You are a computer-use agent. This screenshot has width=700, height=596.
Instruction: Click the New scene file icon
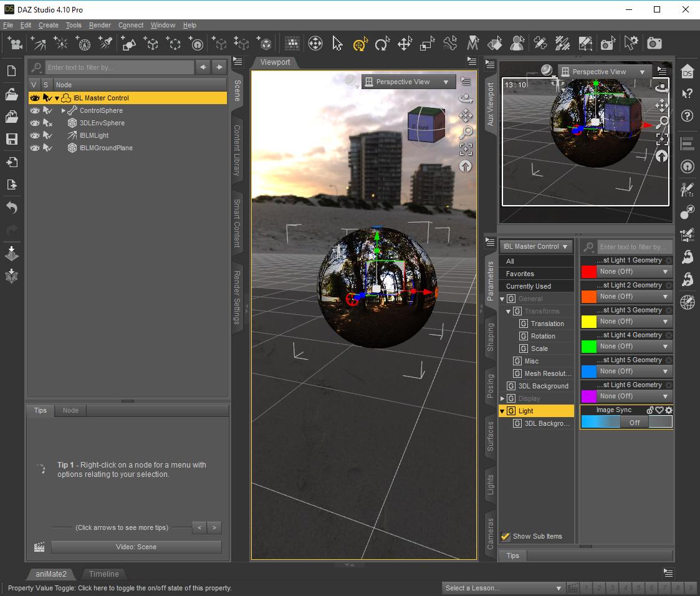[x=12, y=71]
